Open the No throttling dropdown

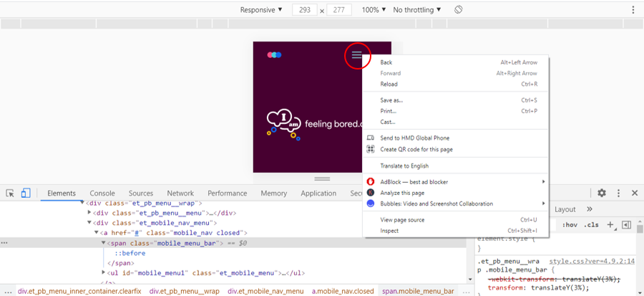417,10
